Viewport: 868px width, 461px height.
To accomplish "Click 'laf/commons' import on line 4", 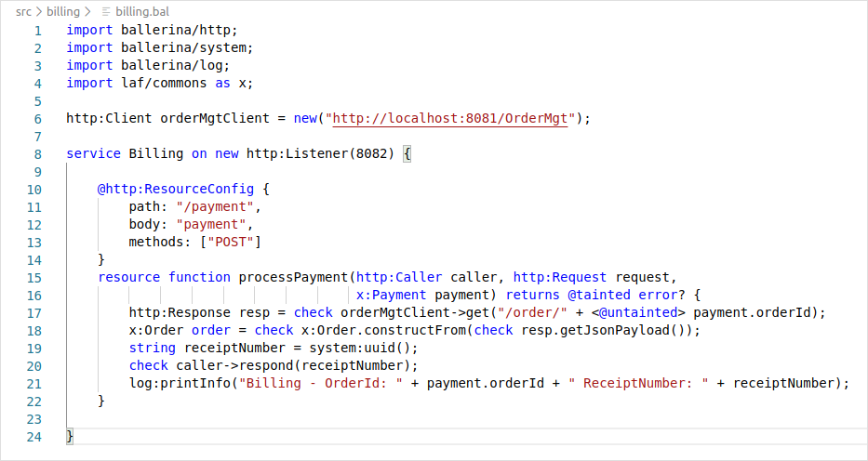I will coord(164,83).
